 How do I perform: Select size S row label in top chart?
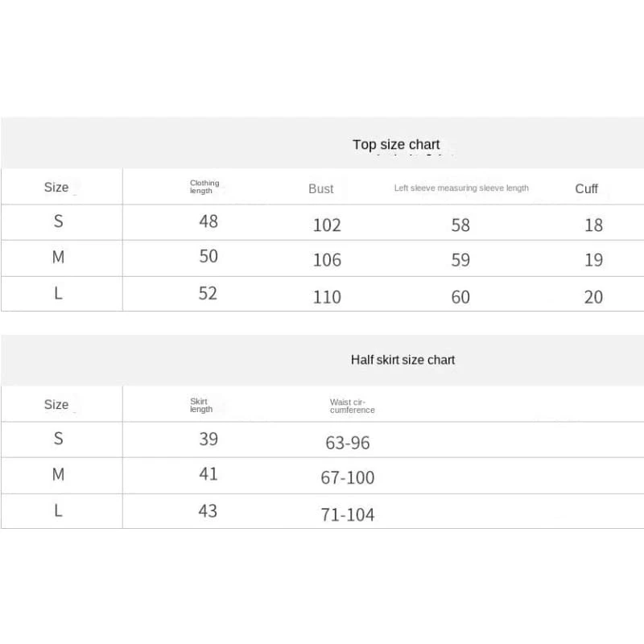click(58, 221)
